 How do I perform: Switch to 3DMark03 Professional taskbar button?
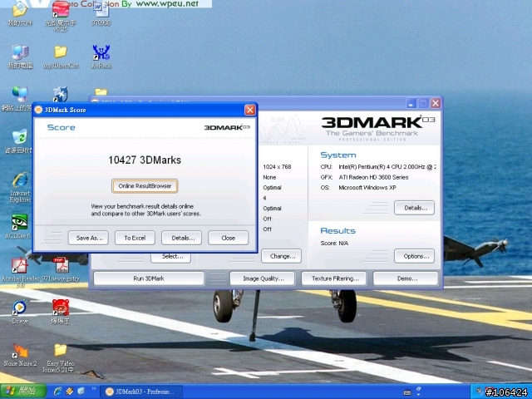click(x=142, y=392)
